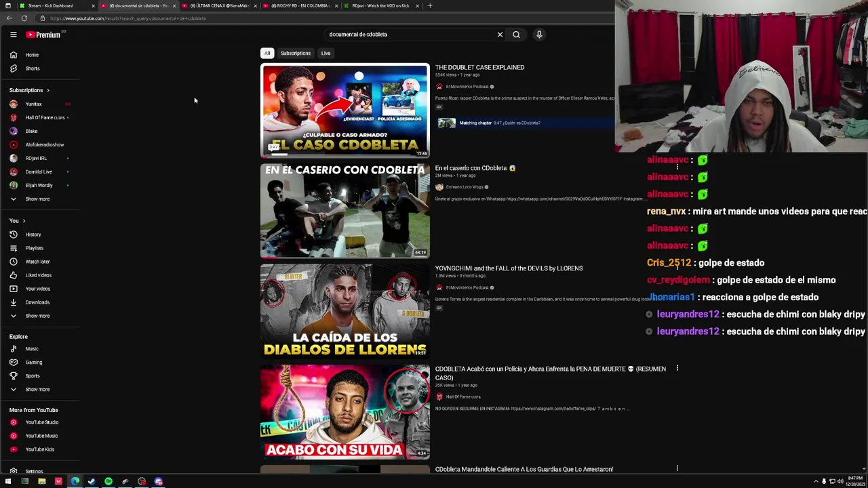Image resolution: width=868 pixels, height=488 pixels.
Task: Open YouTube Kids link
Action: 41,449
